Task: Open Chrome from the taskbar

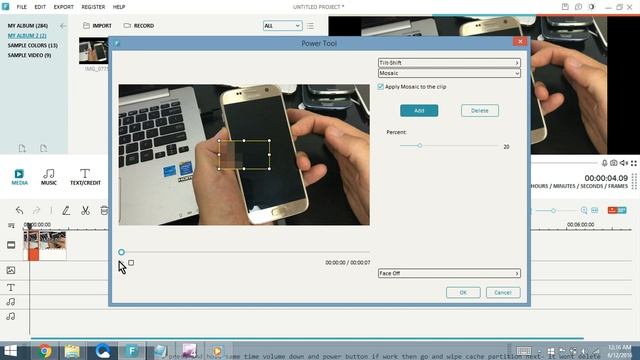Action: (45, 351)
